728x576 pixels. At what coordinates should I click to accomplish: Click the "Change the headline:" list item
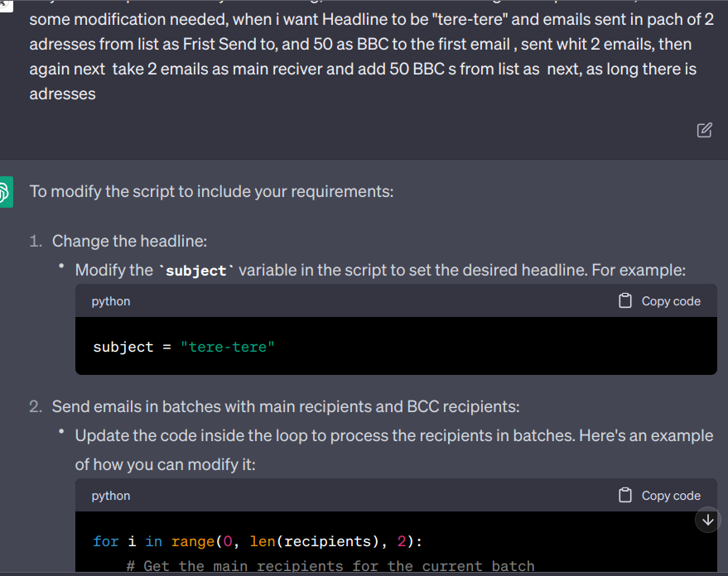129,241
